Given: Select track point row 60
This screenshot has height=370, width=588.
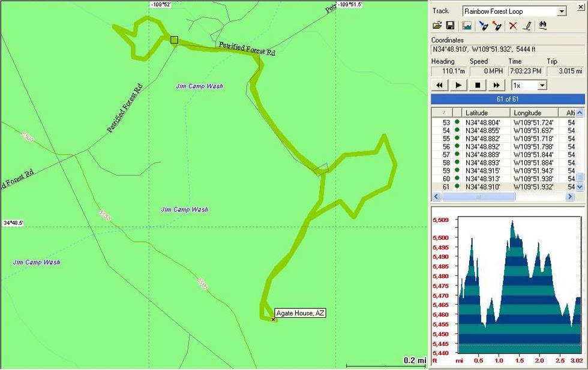Looking at the screenshot, I should tap(503, 179).
